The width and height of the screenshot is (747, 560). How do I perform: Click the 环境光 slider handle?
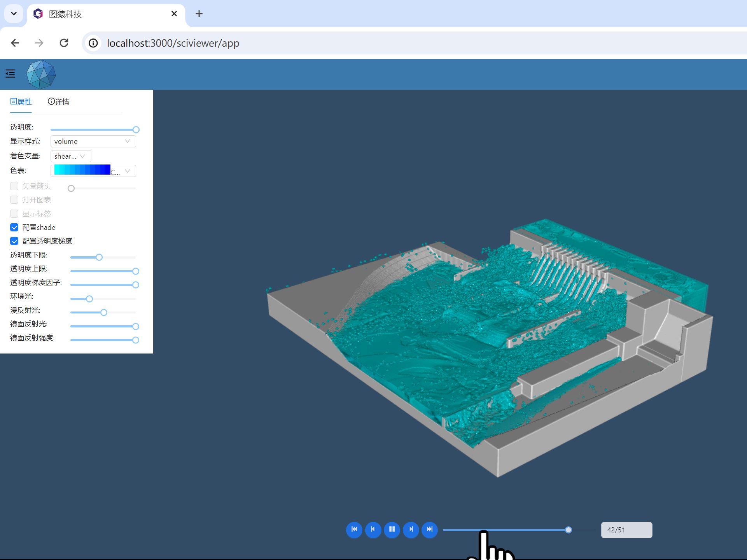pos(89,299)
